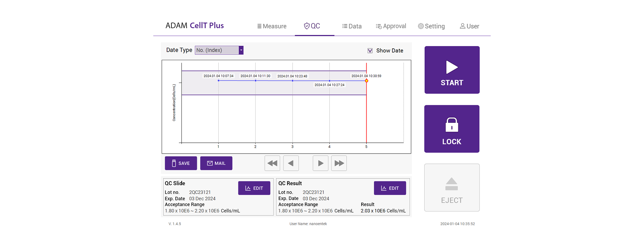Go to the Approval tab
This screenshot has height=251, width=644.
click(x=391, y=26)
